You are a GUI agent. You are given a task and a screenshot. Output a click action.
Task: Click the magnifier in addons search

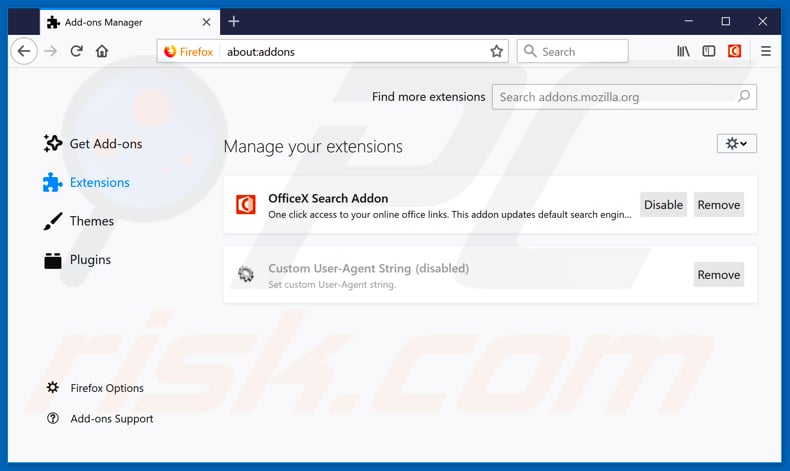744,96
